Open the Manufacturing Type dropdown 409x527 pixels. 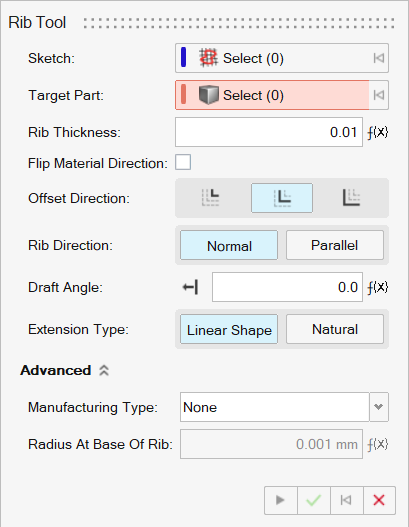pyautogui.click(x=379, y=407)
